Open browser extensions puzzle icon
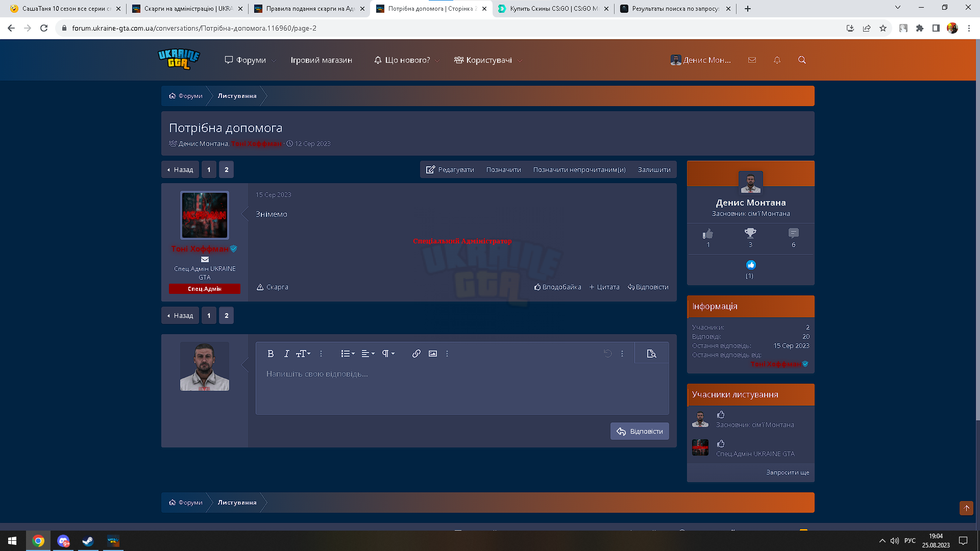980x551 pixels. 920,28
